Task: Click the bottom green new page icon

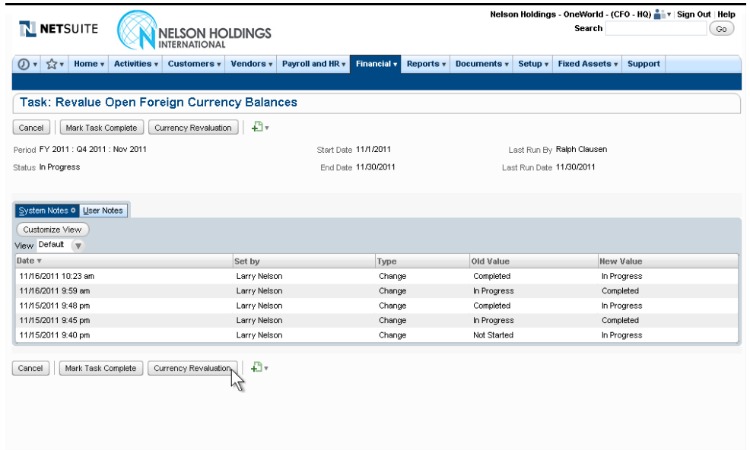Action: coord(257,367)
